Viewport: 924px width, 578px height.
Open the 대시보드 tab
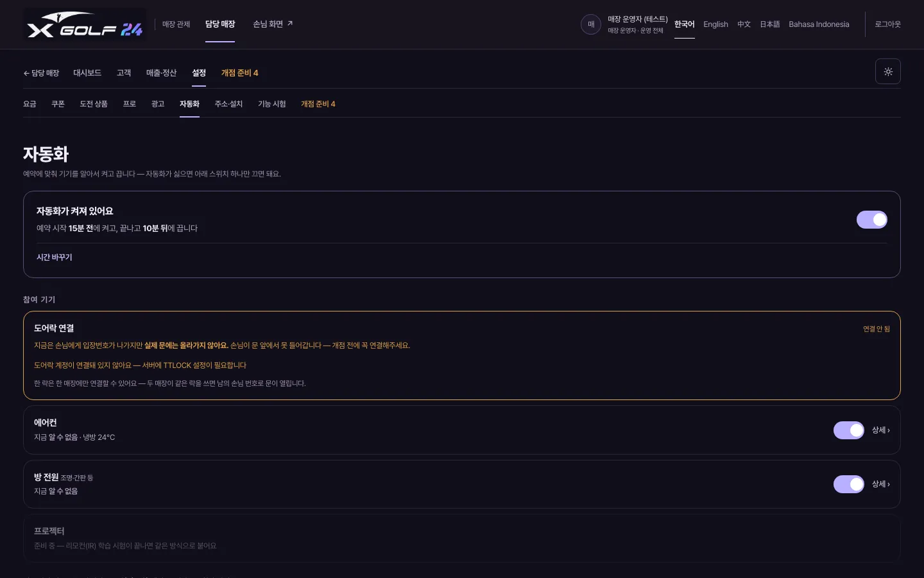pos(87,73)
